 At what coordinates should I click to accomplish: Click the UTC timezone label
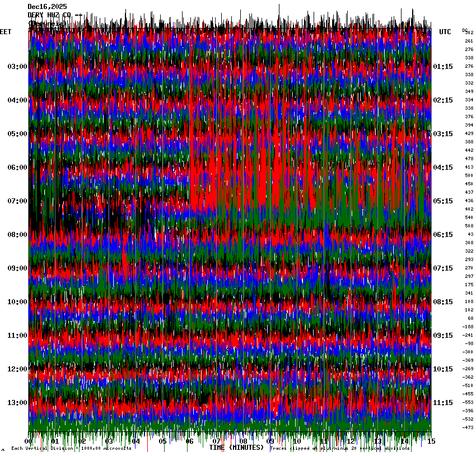click(445, 32)
